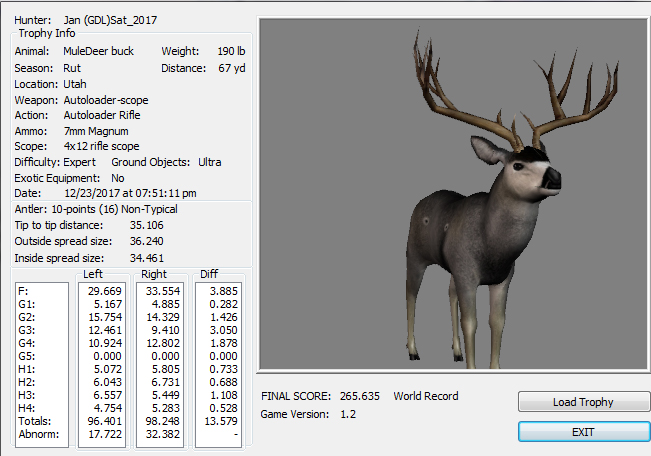Click the Inside spread size value 34.461
The image size is (651, 456).
click(147, 257)
